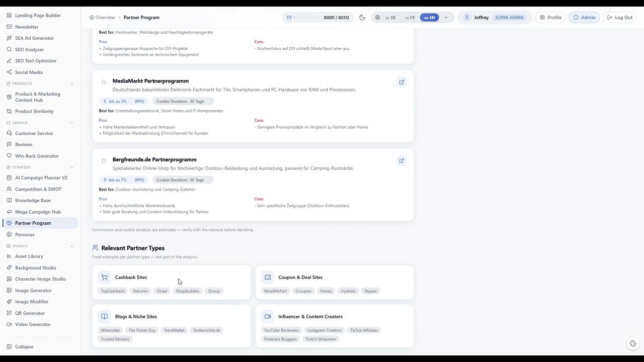Open Landing Page Builder from sidebar
Viewport: 644px width, 362px height.
click(x=39, y=16)
